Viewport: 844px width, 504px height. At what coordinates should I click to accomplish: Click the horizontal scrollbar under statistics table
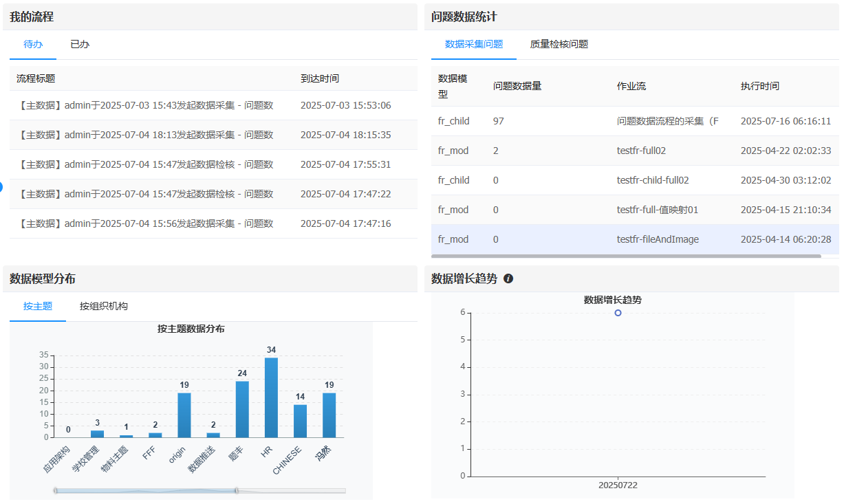626,256
